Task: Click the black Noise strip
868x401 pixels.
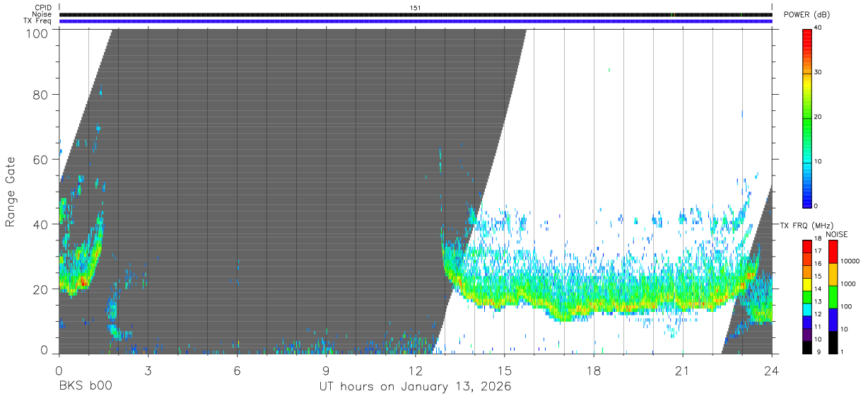Action: point(415,14)
